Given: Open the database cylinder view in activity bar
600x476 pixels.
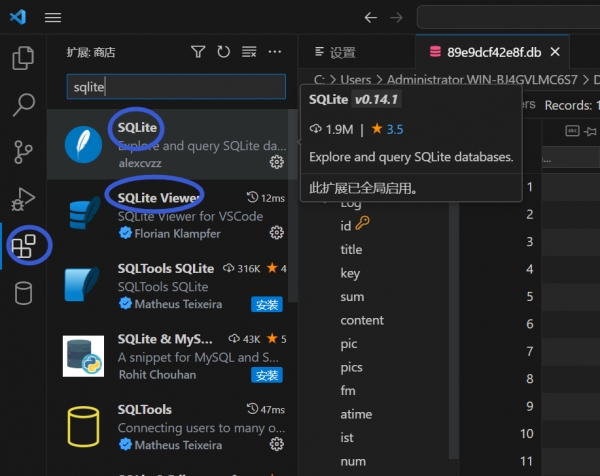Looking at the screenshot, I should (23, 293).
